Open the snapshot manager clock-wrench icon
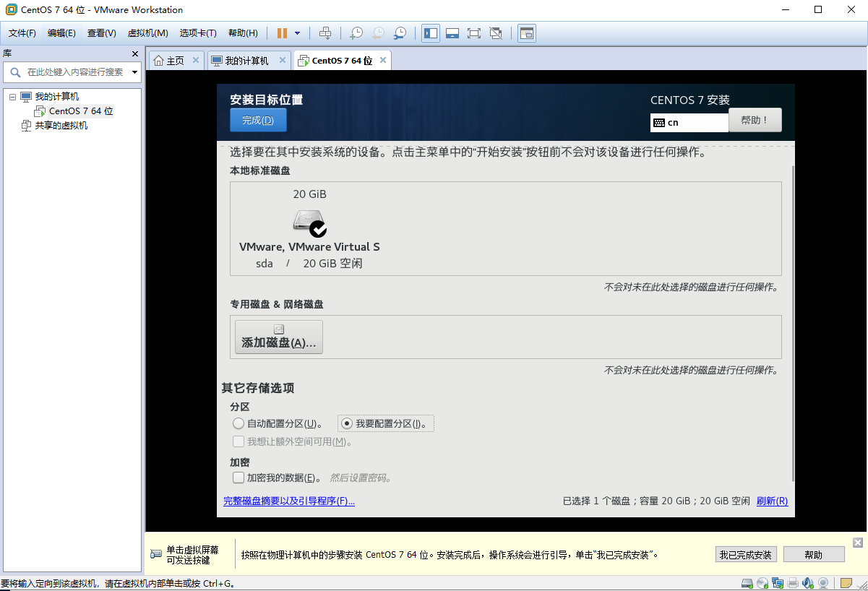 point(400,33)
